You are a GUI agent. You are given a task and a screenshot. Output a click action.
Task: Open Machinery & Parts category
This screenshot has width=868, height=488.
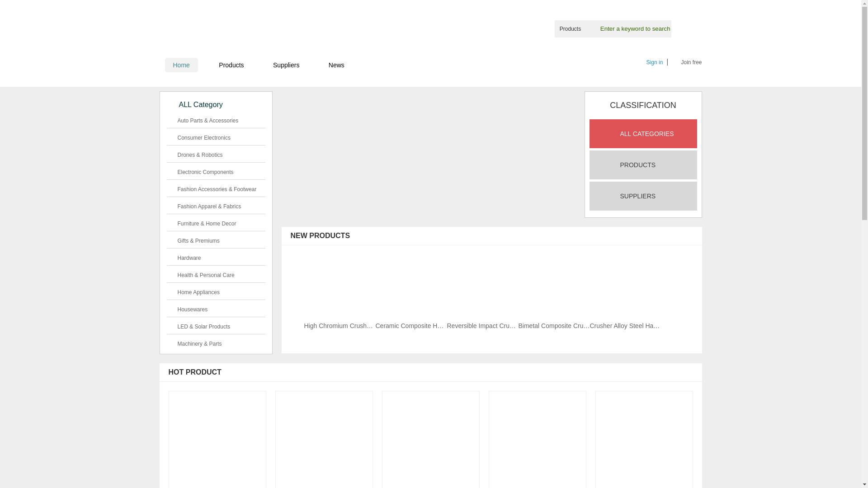tap(199, 344)
